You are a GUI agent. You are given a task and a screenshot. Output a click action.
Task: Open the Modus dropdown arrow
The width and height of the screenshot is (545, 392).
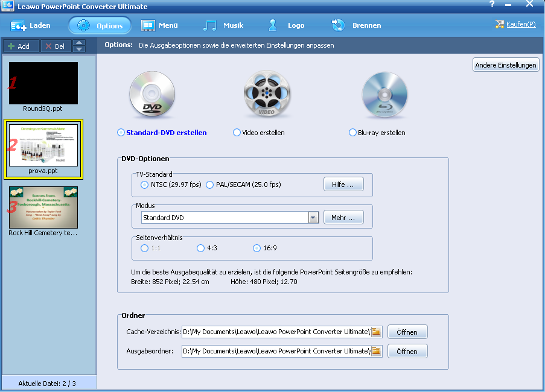pos(313,218)
